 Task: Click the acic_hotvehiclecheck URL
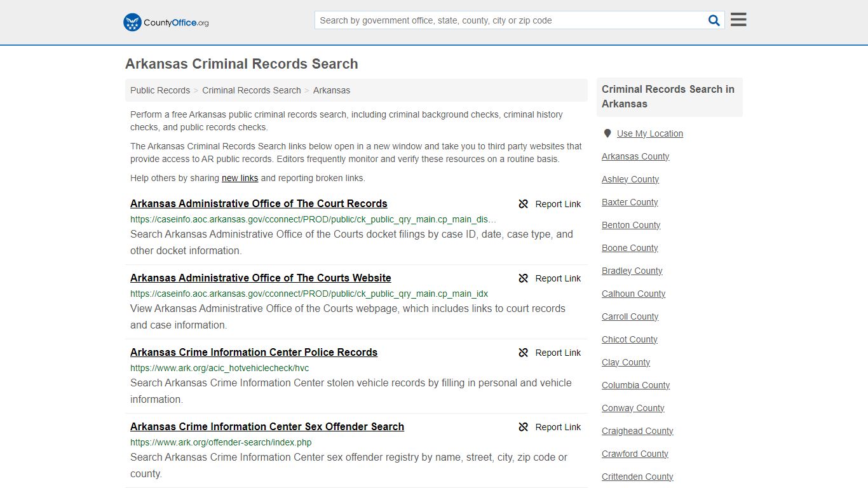(219, 368)
